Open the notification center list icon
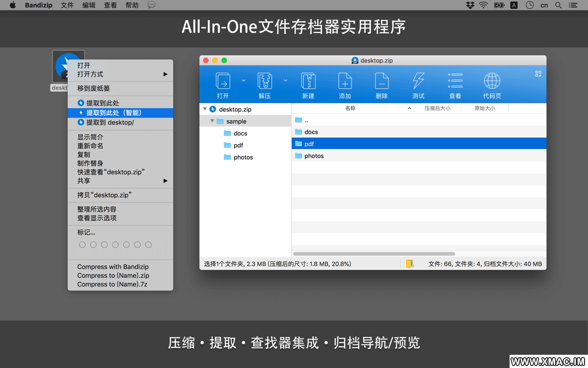The image size is (588, 368). pos(573,5)
